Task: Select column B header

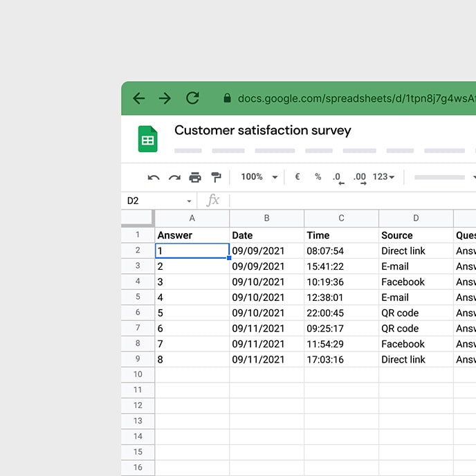Action: (267, 218)
